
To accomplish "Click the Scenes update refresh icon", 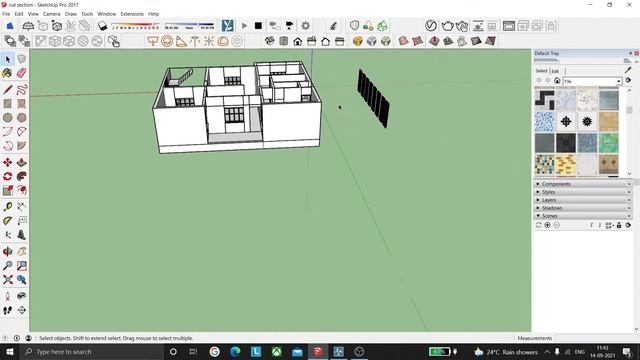I will coord(538,225).
